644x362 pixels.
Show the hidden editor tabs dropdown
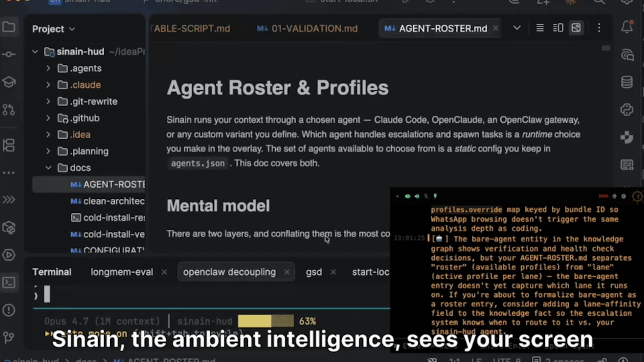pos(517,28)
